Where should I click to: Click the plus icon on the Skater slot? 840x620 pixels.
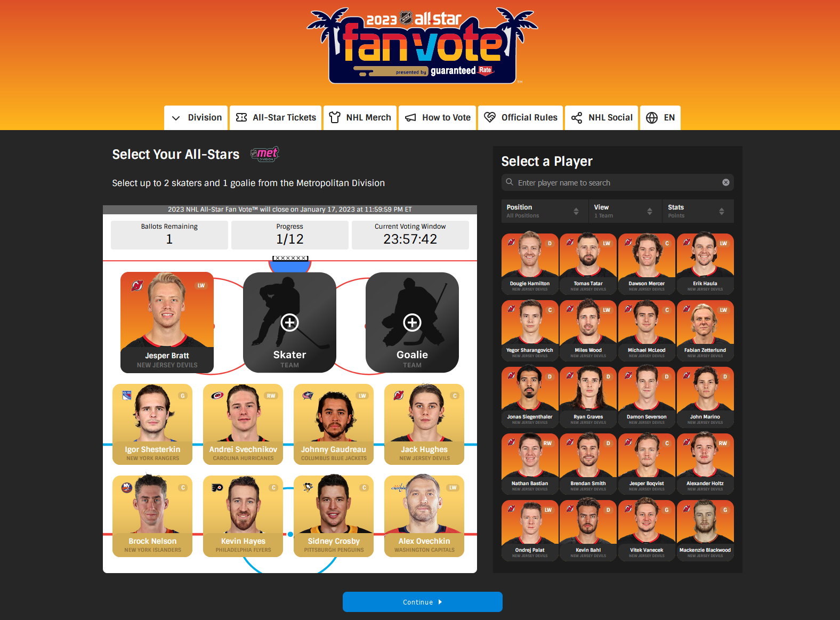click(x=289, y=323)
